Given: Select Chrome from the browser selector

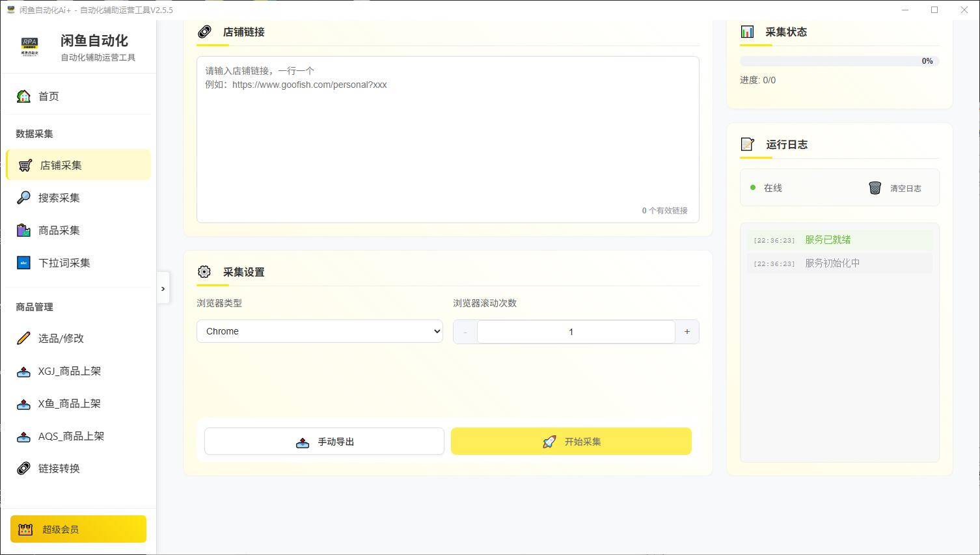Looking at the screenshot, I should pyautogui.click(x=319, y=331).
